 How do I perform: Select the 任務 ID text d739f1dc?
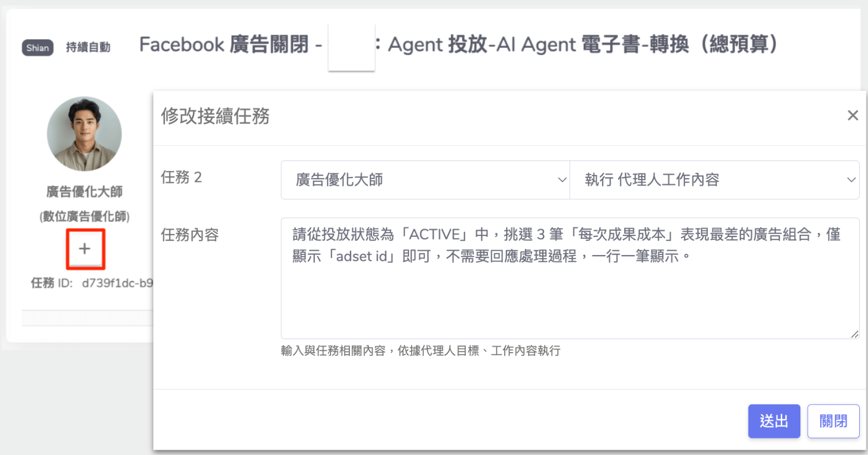click(x=117, y=283)
